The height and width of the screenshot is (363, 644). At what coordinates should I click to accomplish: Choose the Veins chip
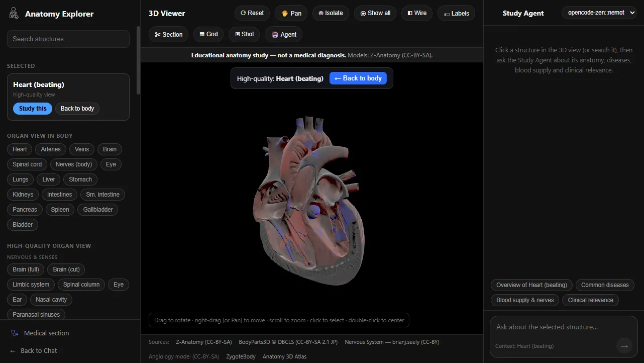[82, 149]
